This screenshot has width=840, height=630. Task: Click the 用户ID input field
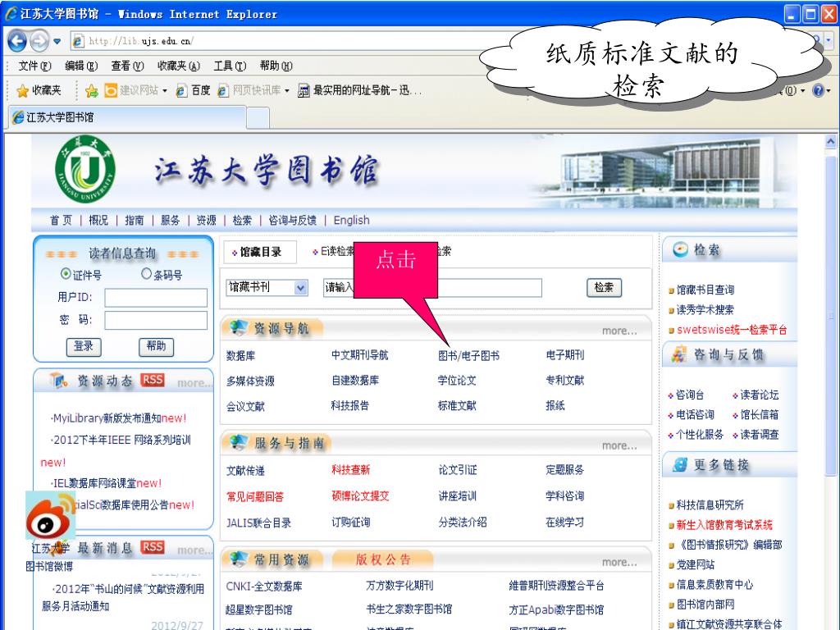(x=156, y=297)
